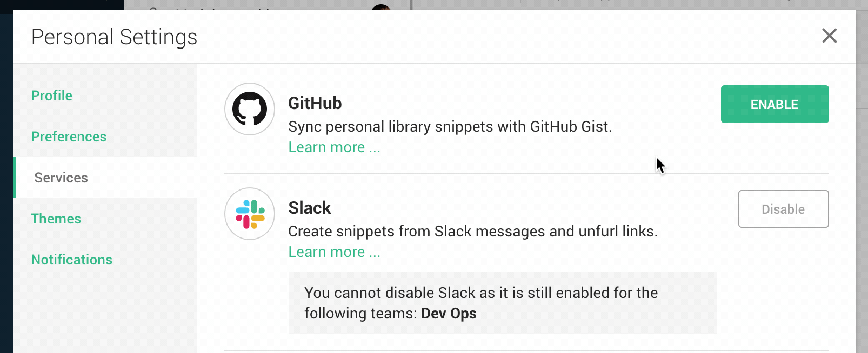868x353 pixels.
Task: Open Learn more link for GitHub
Action: tap(333, 147)
